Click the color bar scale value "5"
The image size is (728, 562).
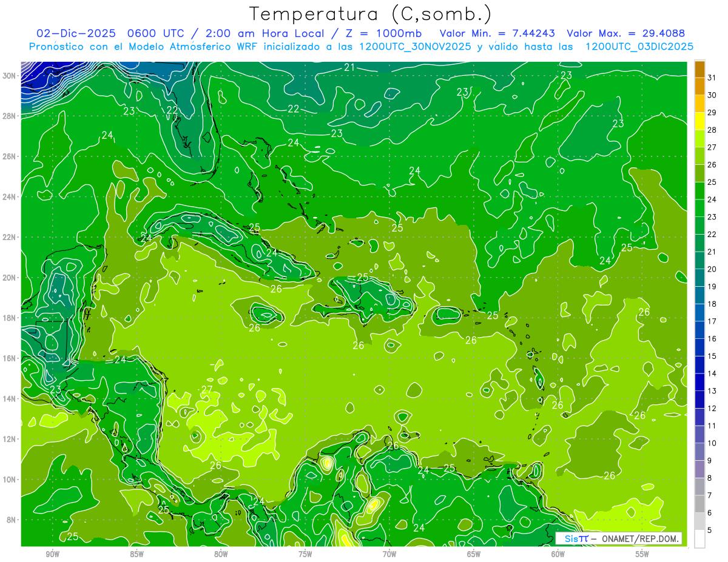click(709, 530)
